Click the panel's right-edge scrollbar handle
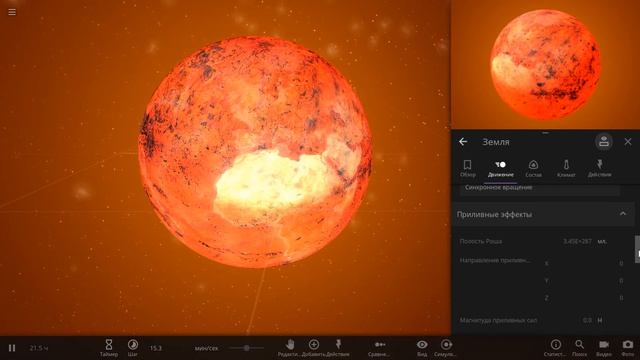The height and width of the screenshot is (360, 640). tap(637, 249)
